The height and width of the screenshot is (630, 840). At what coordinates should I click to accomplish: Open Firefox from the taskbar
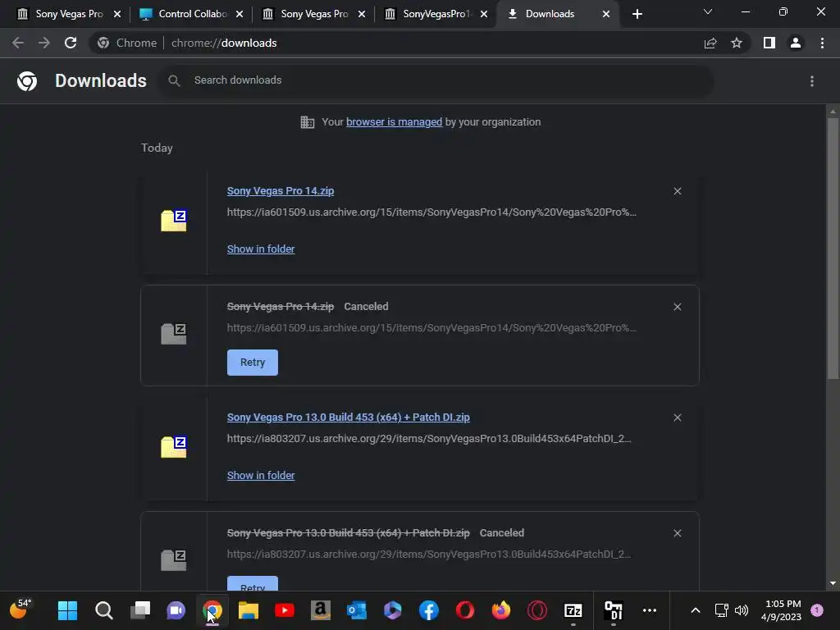point(501,610)
